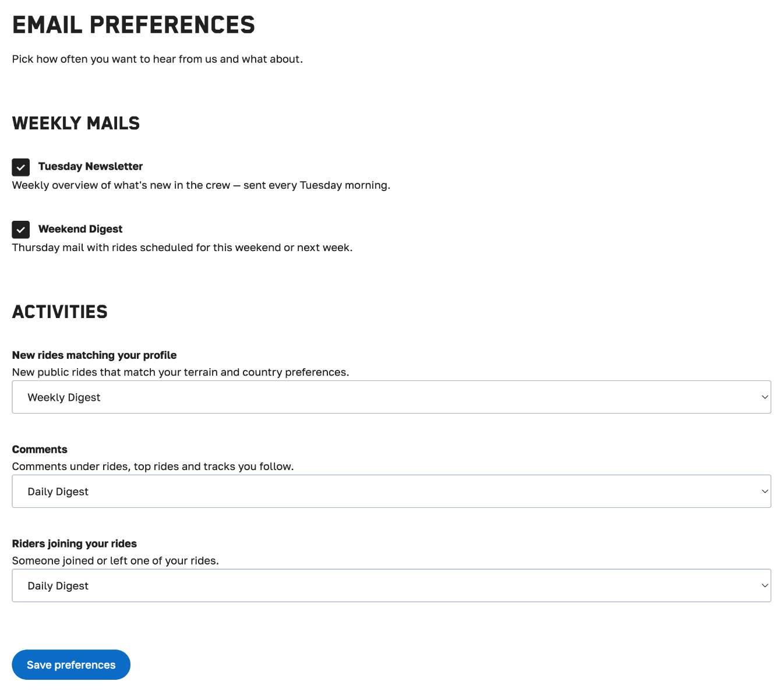Click the chevron arrow on the Weekly Digest dropdown

(765, 397)
